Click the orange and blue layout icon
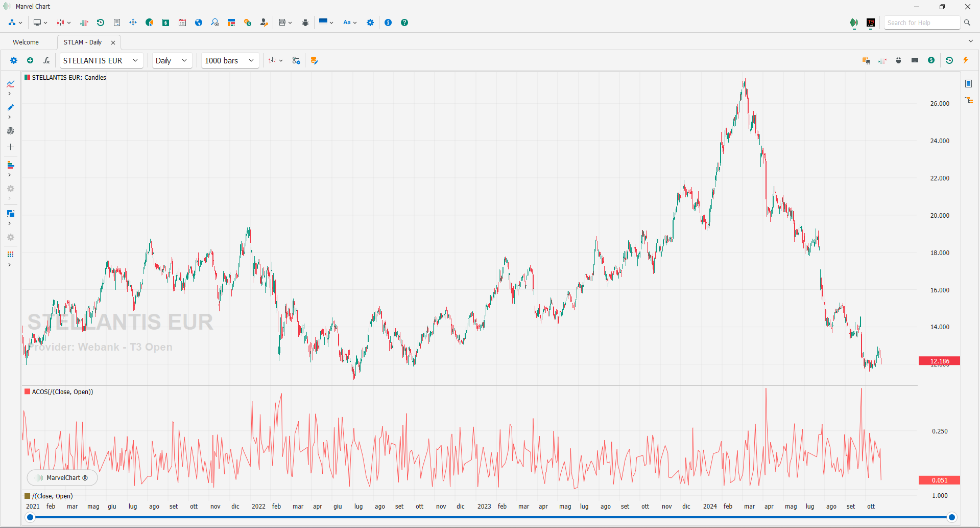 click(x=231, y=22)
